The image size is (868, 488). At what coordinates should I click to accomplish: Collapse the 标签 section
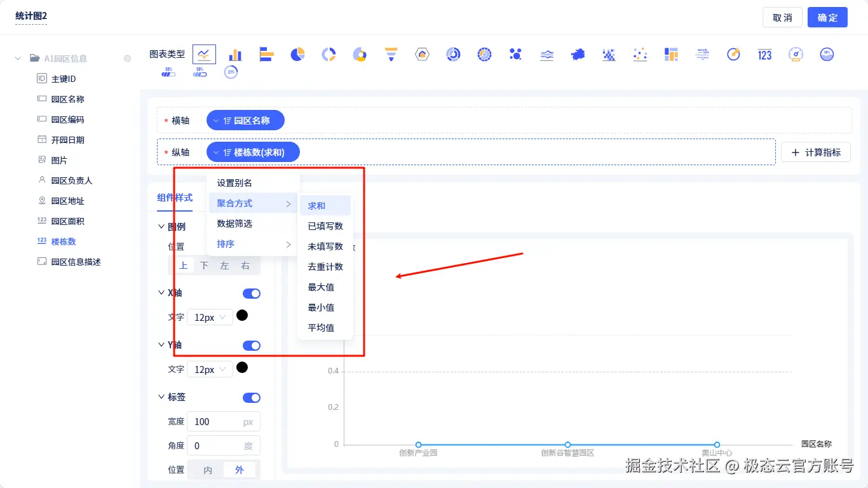(x=161, y=397)
